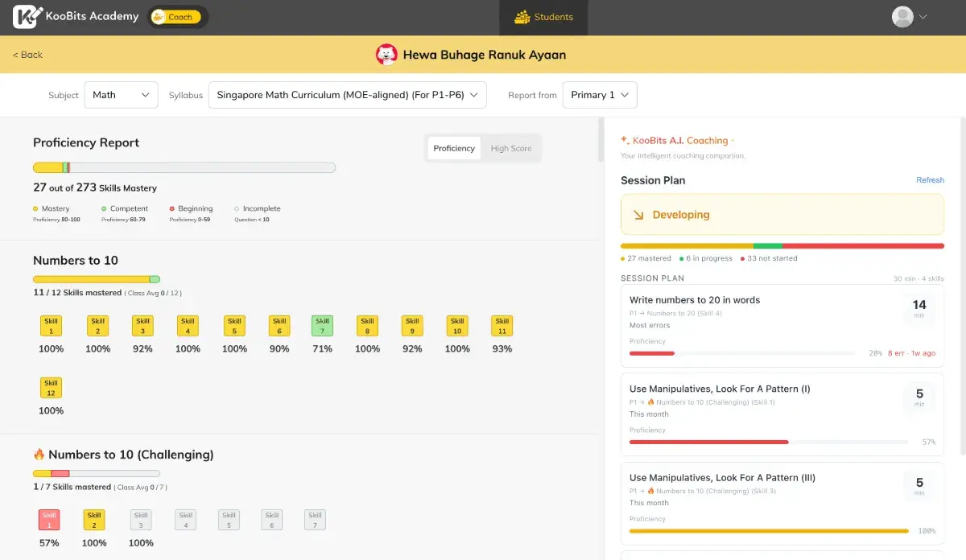966x560 pixels.
Task: Click grey Skill 5 badge in Challenging section
Action: pyautogui.click(x=229, y=520)
